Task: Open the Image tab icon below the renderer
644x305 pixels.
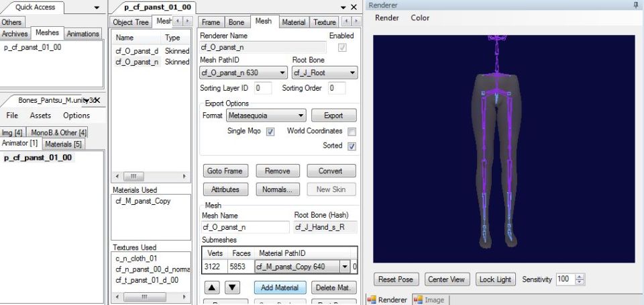Action: click(418, 300)
